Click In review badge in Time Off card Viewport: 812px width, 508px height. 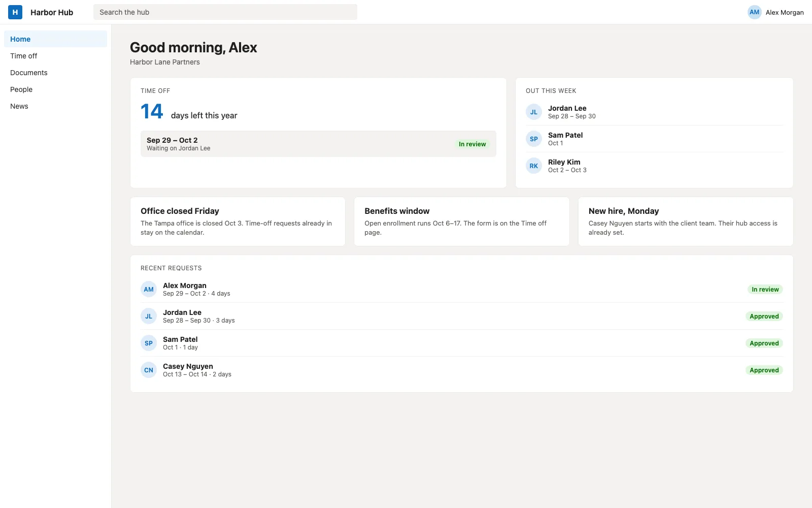[x=472, y=144]
